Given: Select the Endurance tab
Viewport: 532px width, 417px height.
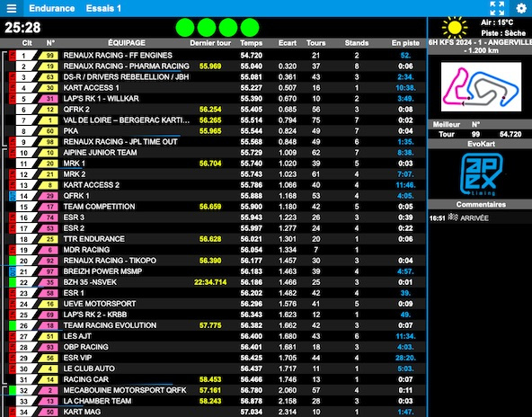Looking at the screenshot, I should [x=51, y=8].
